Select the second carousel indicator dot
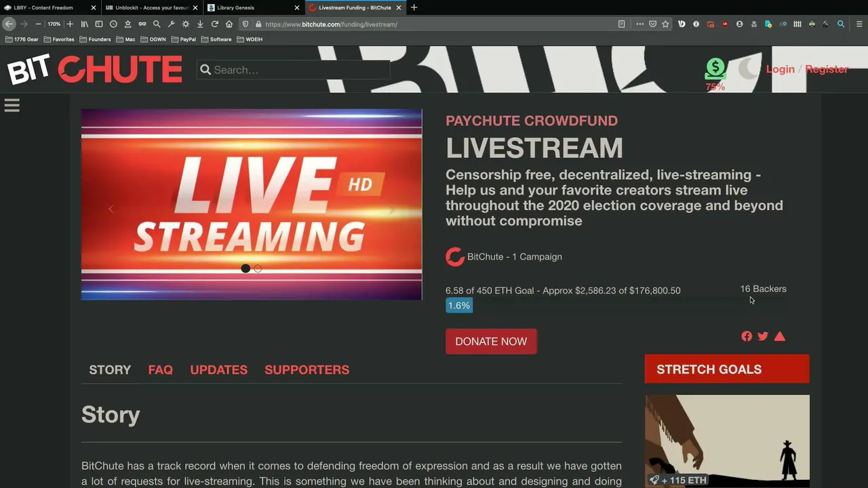This screenshot has height=488, width=868. (258, 268)
